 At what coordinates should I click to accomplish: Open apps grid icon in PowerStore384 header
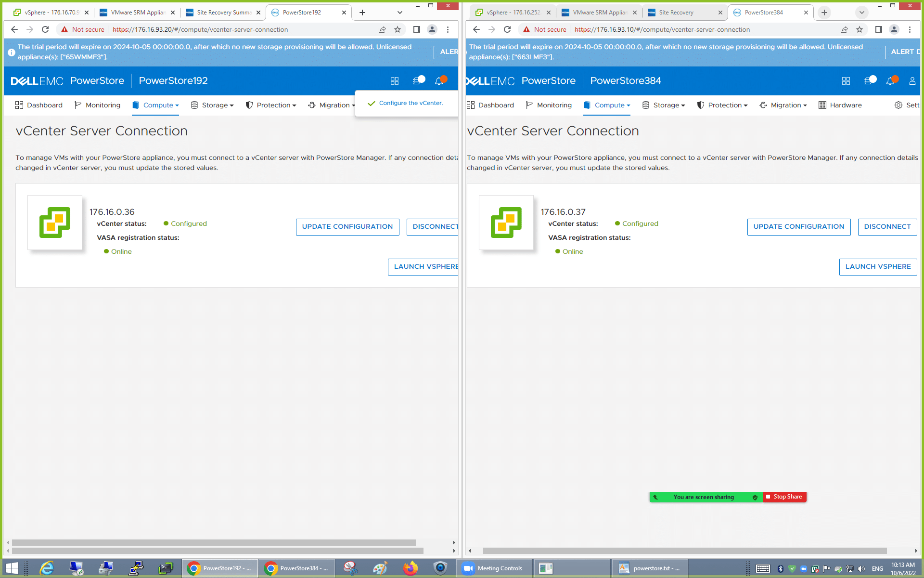tap(846, 81)
